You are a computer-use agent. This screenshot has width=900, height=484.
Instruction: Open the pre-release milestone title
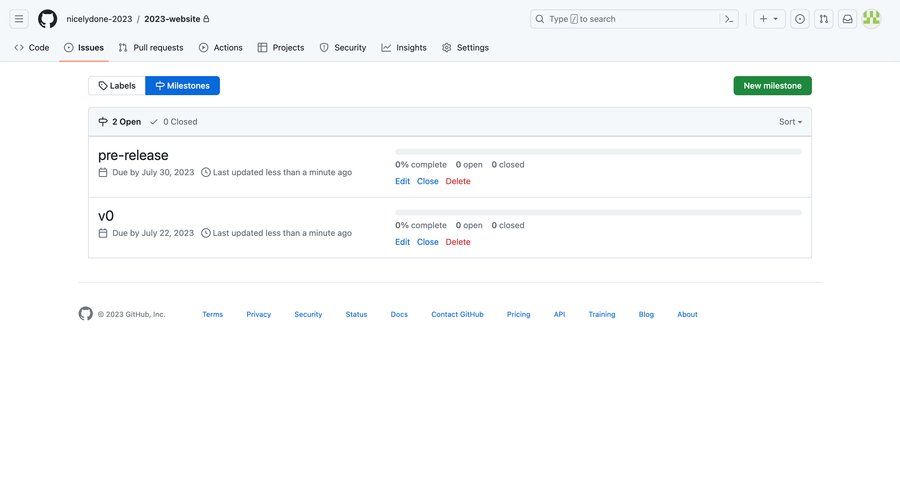(x=133, y=155)
